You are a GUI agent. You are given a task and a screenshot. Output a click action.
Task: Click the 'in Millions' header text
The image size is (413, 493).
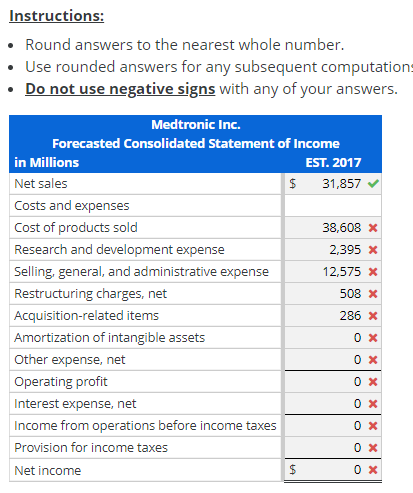tap(47, 163)
